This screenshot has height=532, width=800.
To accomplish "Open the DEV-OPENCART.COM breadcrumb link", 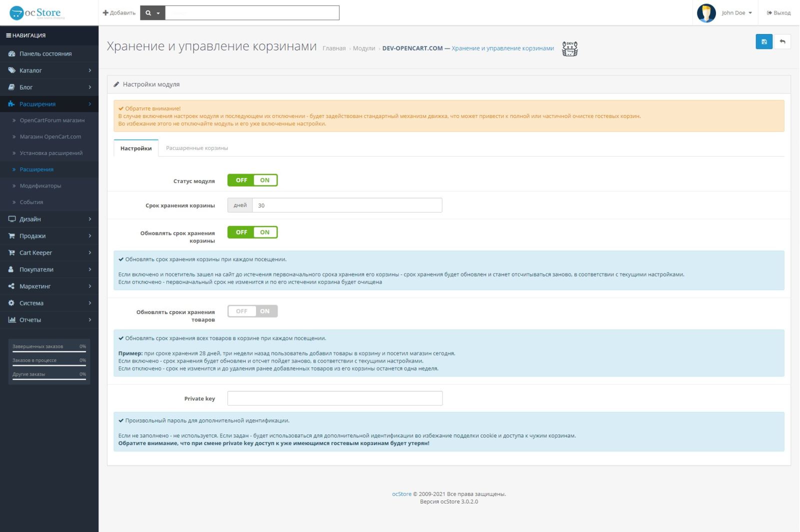I will pos(468,48).
